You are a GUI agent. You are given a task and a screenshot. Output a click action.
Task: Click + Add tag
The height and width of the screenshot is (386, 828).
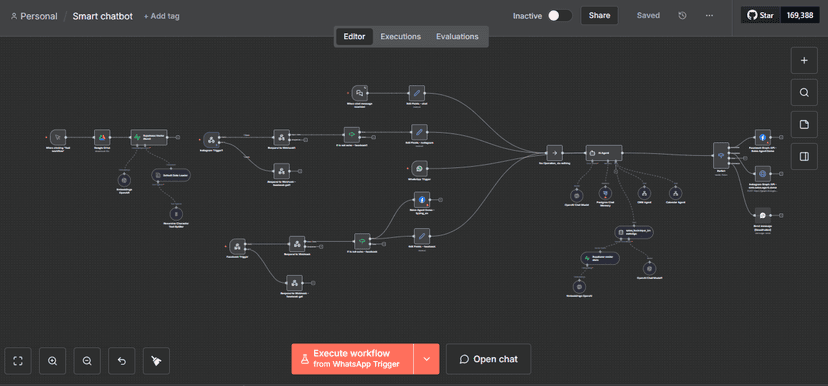pos(162,16)
